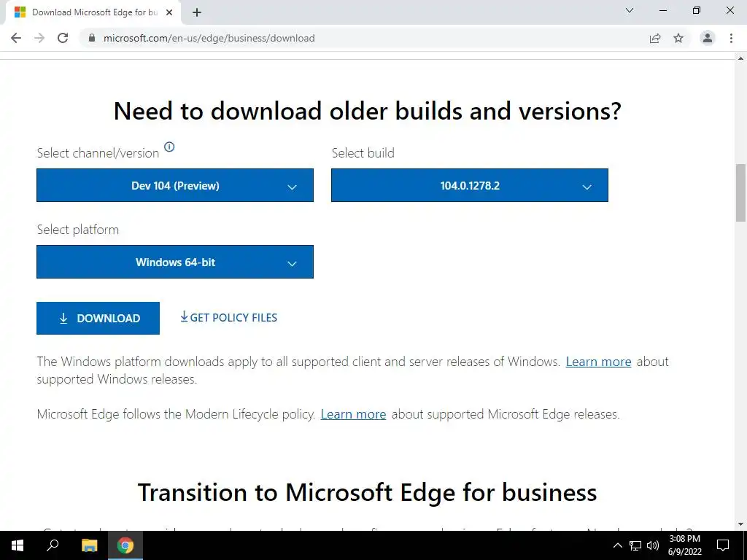Click the Select build label

click(x=363, y=153)
